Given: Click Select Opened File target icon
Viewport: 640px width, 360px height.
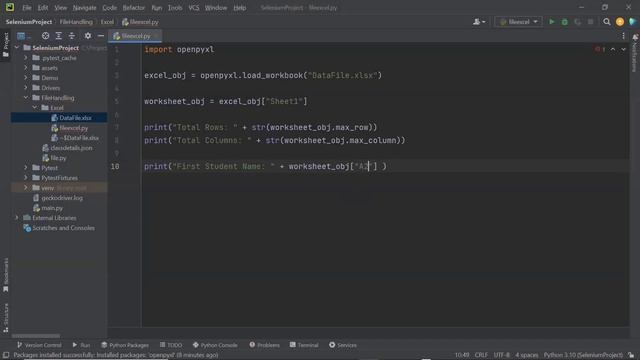Looking at the screenshot, I should 45,36.
